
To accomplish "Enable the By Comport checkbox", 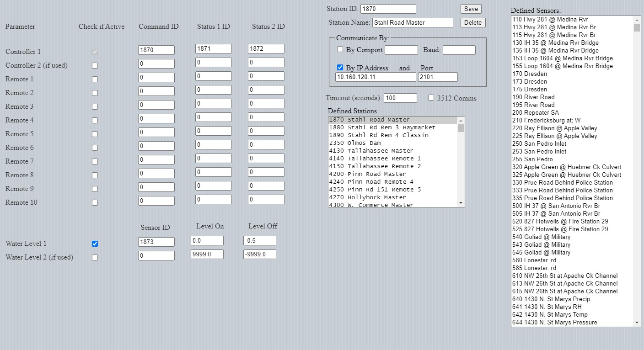I will tap(340, 49).
